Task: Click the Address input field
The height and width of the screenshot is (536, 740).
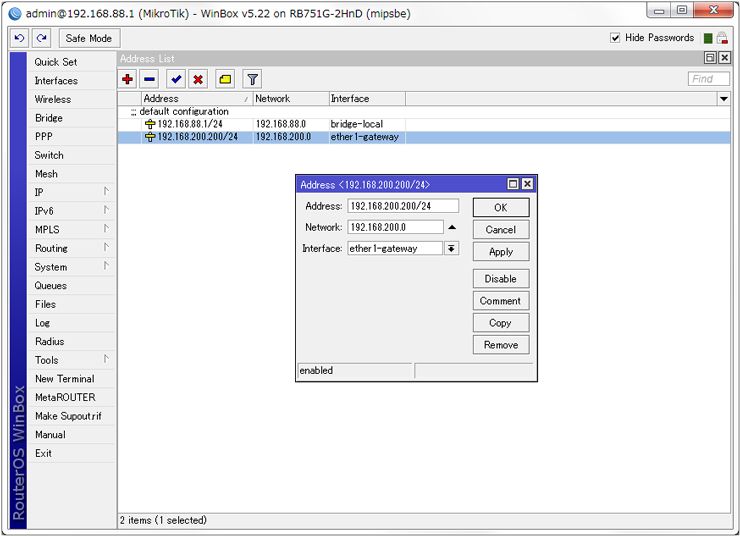Action: [403, 206]
